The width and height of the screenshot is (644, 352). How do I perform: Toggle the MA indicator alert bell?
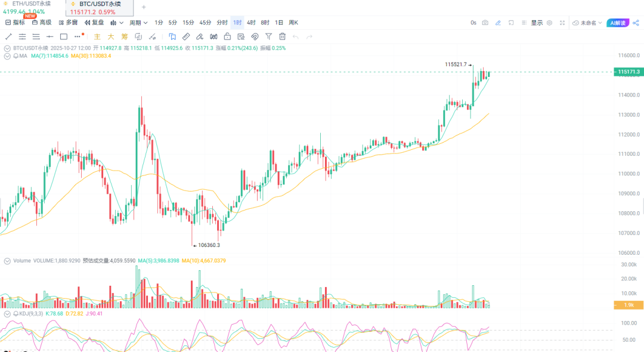click(x=16, y=56)
